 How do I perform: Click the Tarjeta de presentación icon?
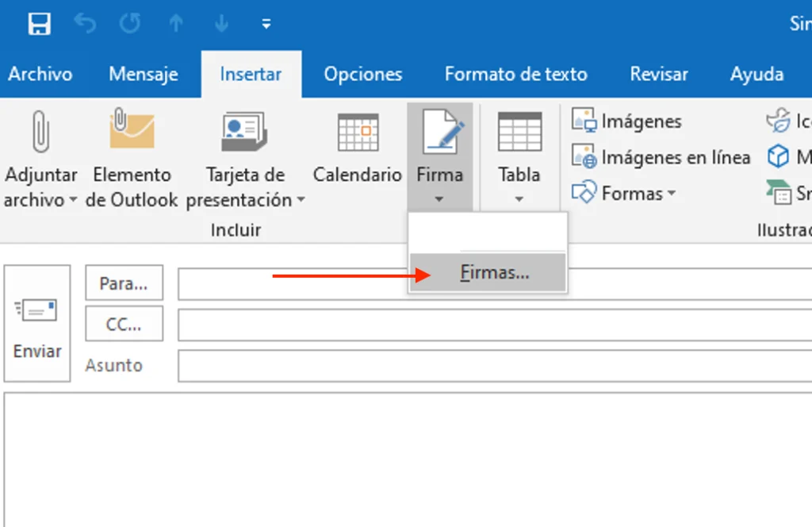click(x=244, y=132)
